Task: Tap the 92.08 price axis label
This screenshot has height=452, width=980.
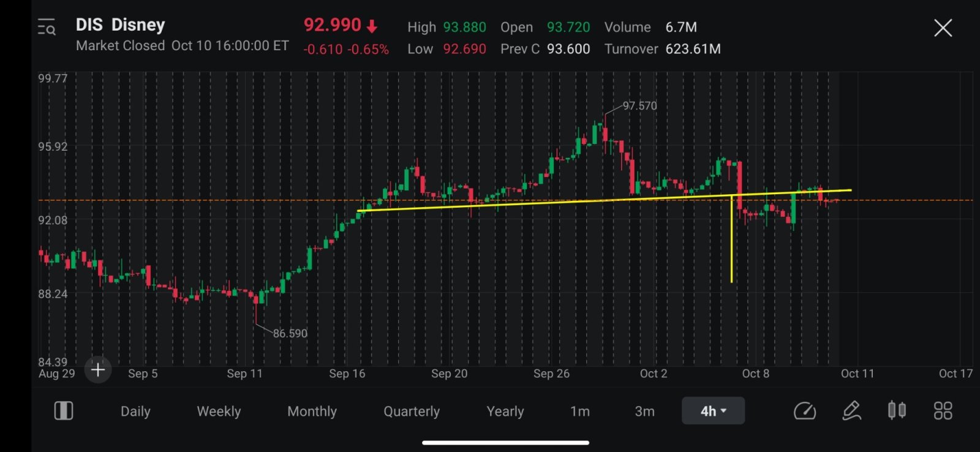Action: 53,220
